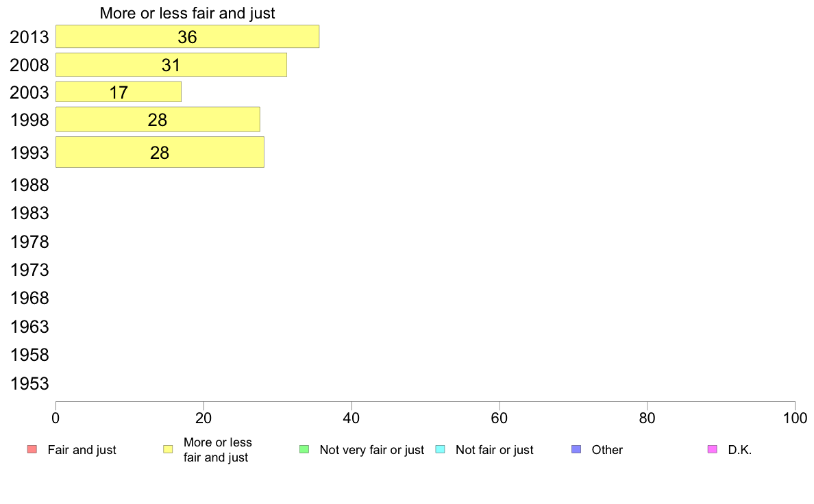Click the 40 axis tick label
Screen dimensions: 814x504
coord(351,418)
